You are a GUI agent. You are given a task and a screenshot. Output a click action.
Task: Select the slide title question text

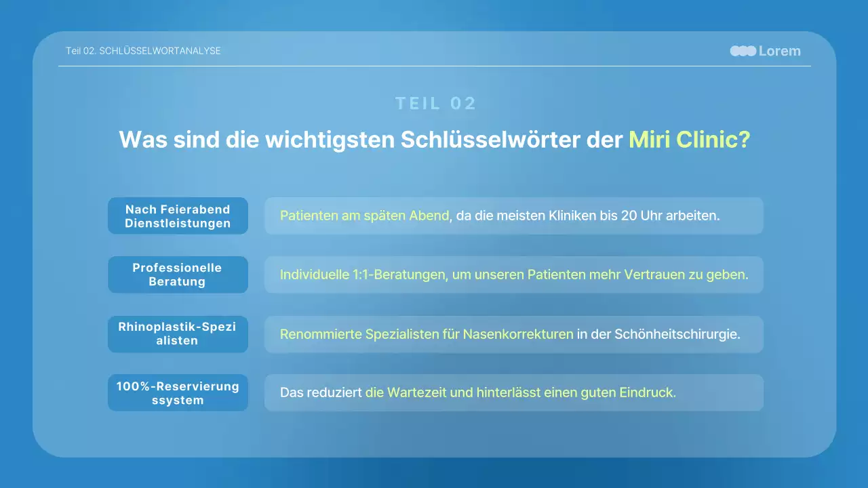click(x=434, y=139)
